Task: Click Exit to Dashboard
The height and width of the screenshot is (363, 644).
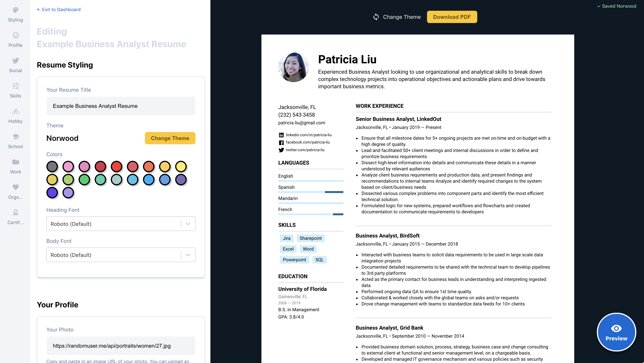Action: pos(58,10)
